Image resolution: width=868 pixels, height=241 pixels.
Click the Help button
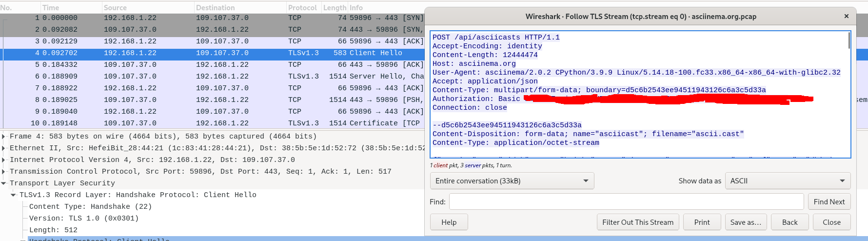pos(449,222)
